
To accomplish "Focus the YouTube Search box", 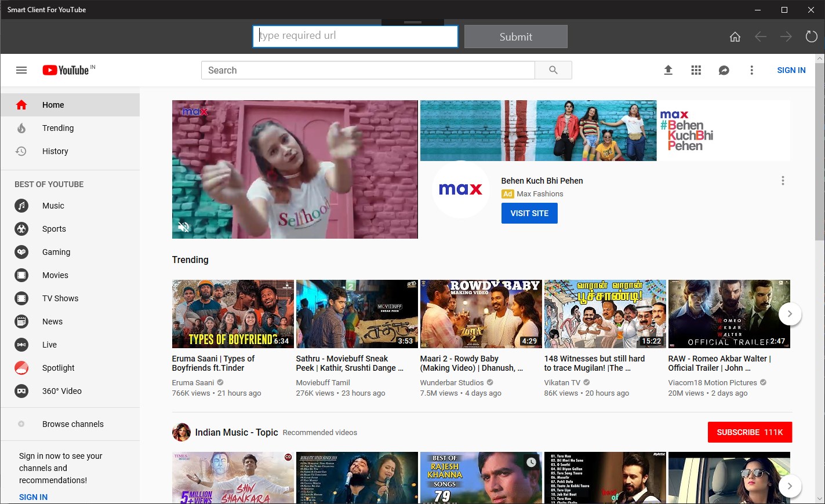I will pos(368,70).
